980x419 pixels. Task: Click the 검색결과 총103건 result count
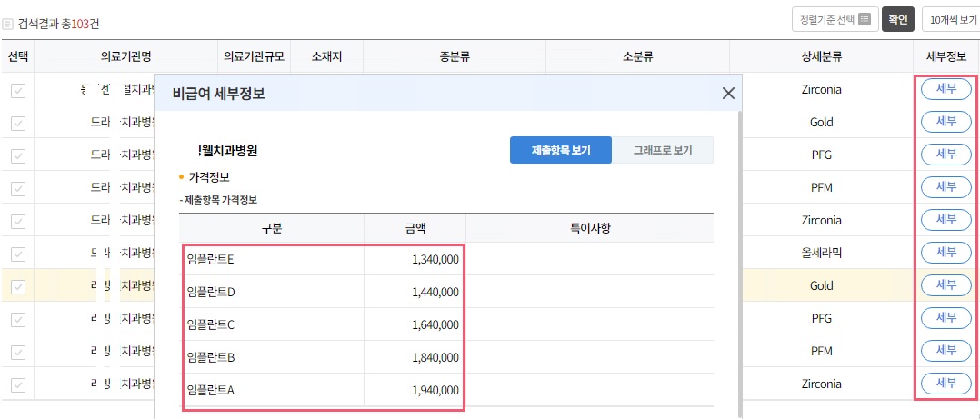[x=59, y=25]
